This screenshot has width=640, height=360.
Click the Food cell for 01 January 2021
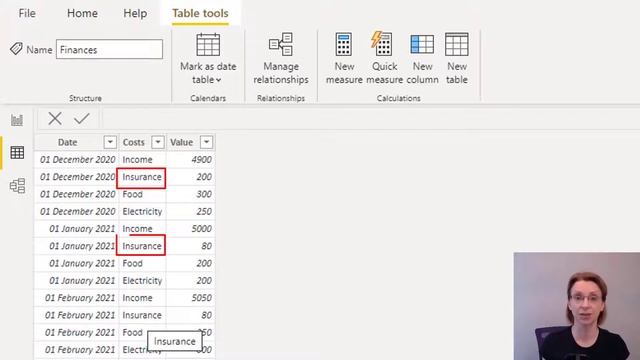142,264
